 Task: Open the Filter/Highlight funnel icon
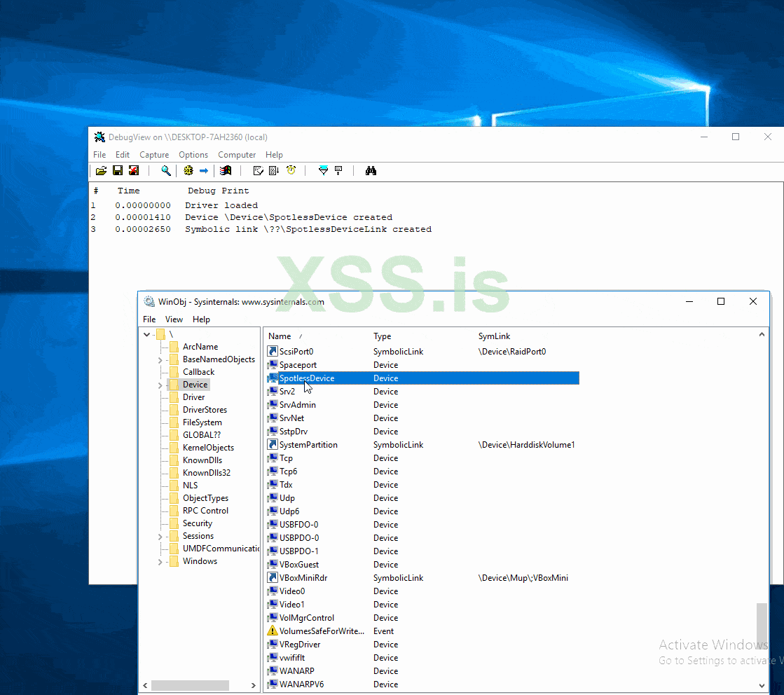tap(323, 171)
